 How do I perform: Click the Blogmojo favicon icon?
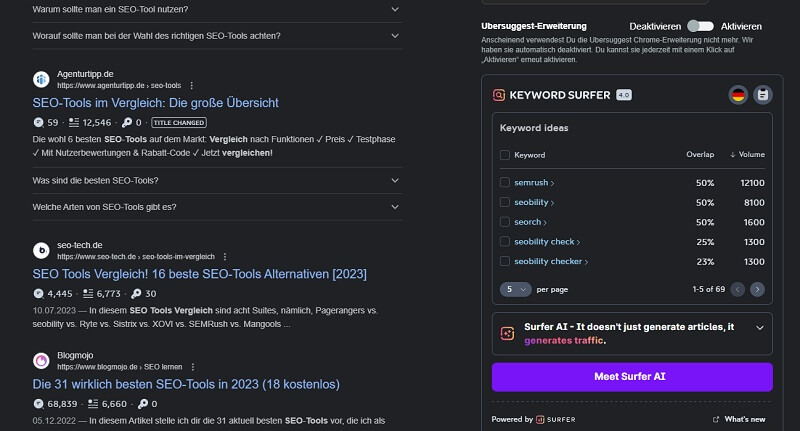(41, 360)
